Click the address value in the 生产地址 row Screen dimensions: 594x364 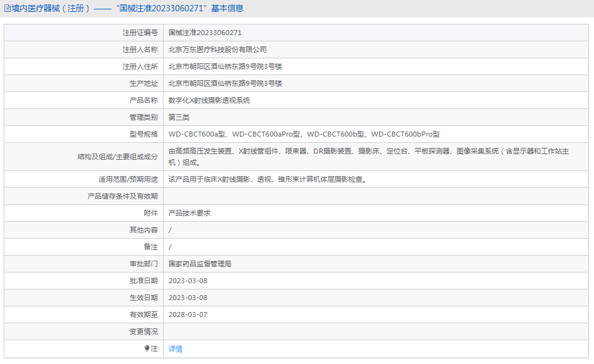225,83
